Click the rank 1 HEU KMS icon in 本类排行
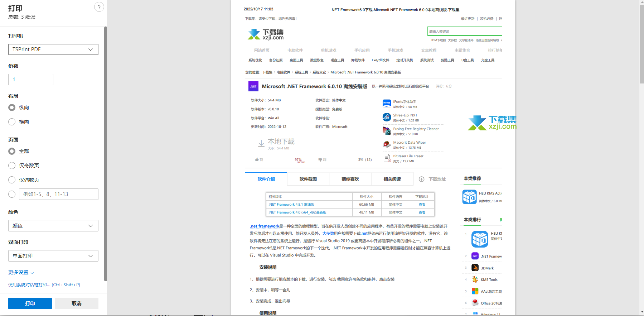 [480, 239]
